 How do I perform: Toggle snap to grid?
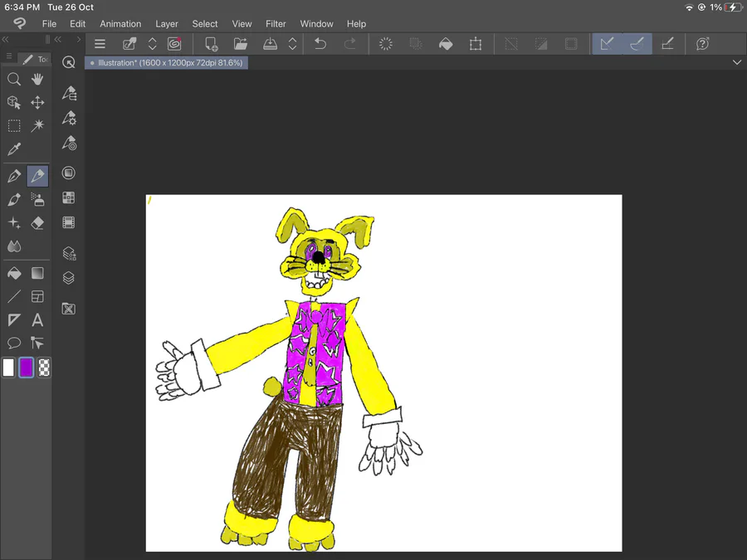point(667,44)
